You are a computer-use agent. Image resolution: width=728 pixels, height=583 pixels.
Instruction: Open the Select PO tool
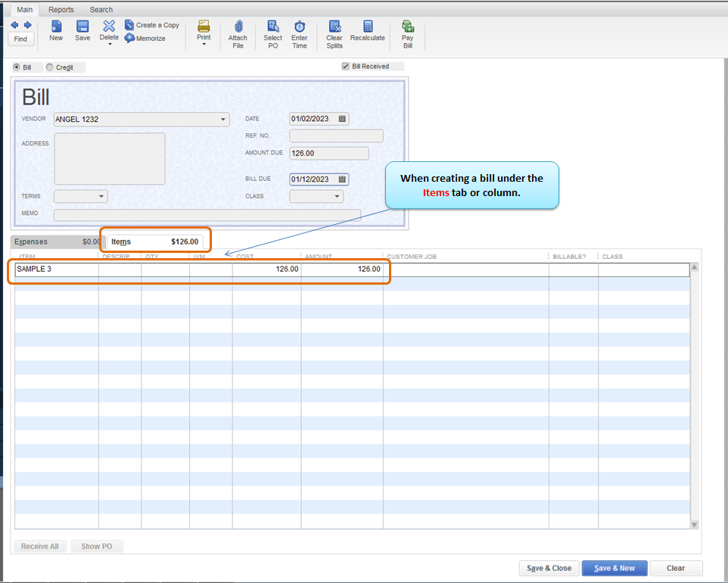272,27
